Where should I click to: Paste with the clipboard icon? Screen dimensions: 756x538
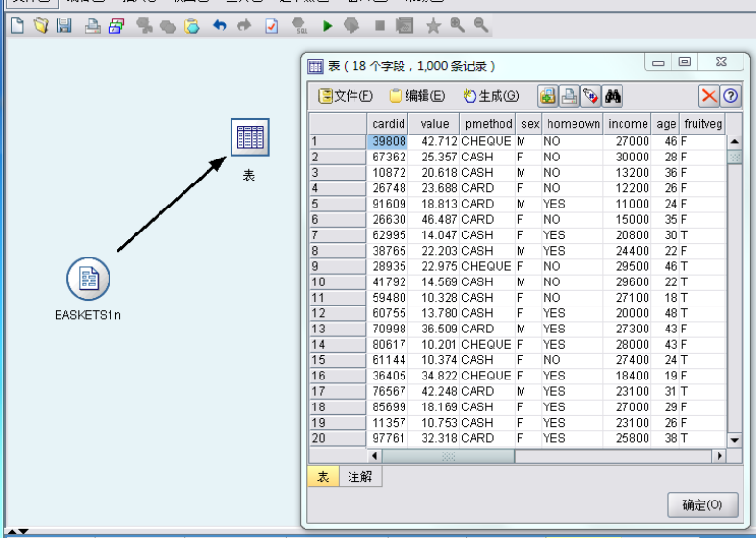191,26
